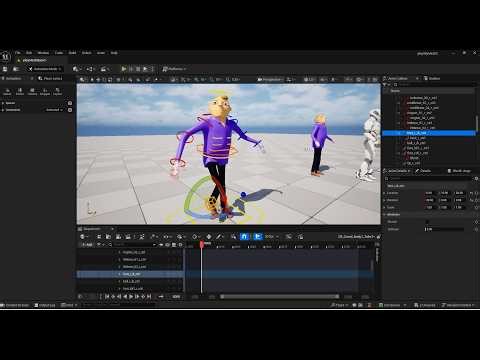Image resolution: width=480 pixels, height=360 pixels.
Task: Open the add content quick menu icon
Action: click(76, 69)
